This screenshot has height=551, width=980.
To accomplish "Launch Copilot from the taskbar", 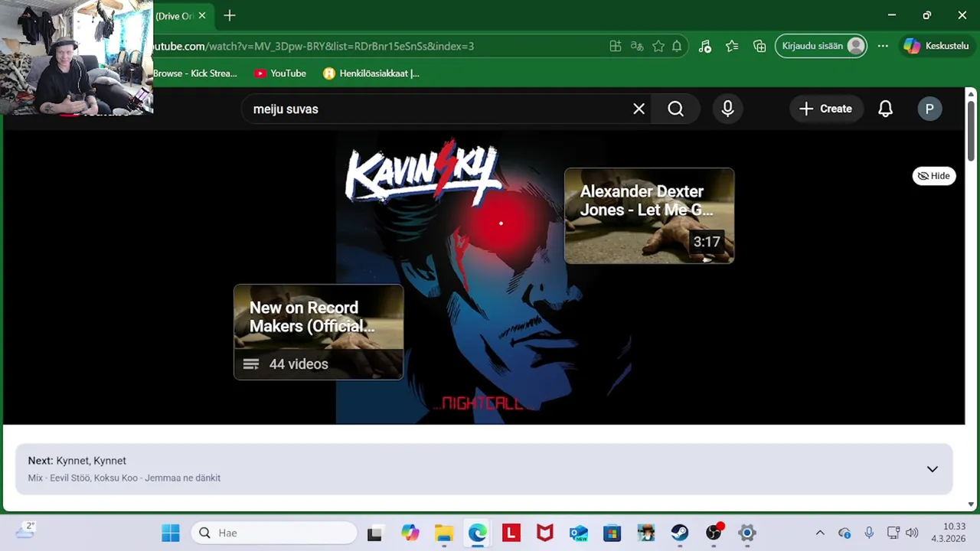I will [x=410, y=533].
